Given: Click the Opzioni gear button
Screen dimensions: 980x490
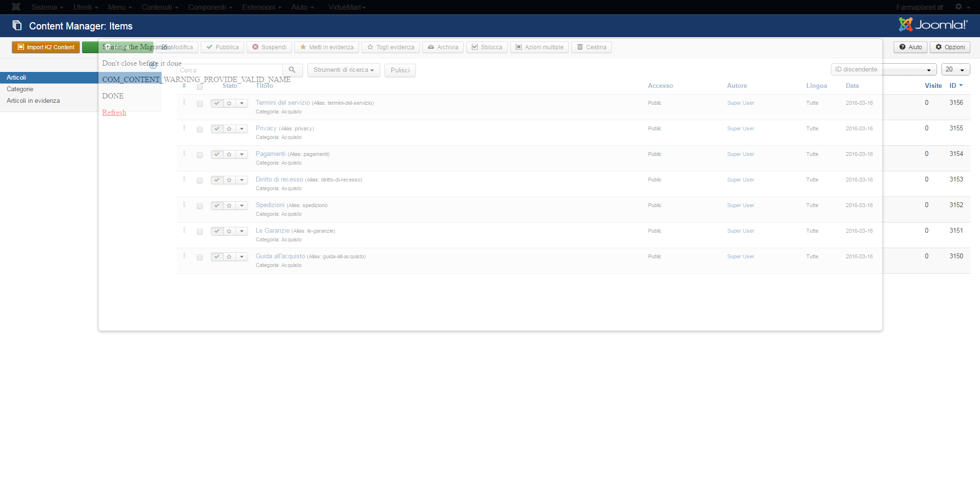Looking at the screenshot, I should pos(950,47).
